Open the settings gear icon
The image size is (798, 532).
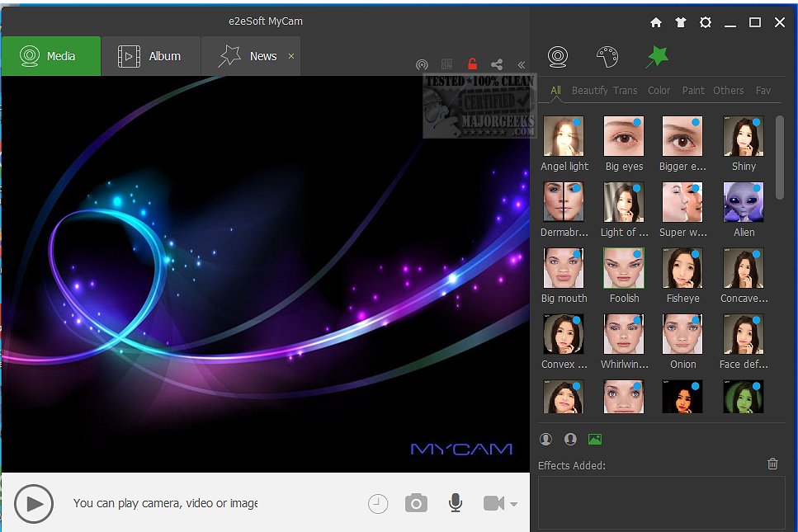(x=706, y=22)
